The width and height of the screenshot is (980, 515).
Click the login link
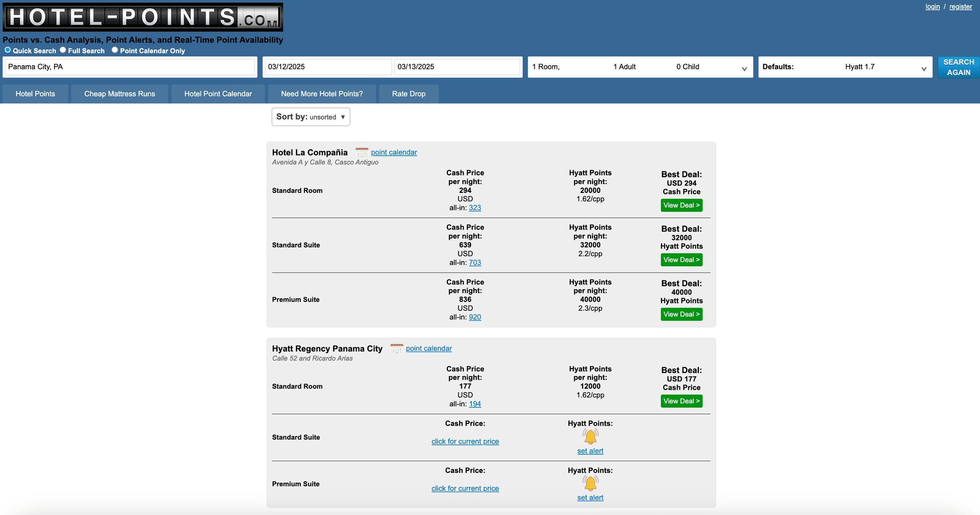click(932, 7)
